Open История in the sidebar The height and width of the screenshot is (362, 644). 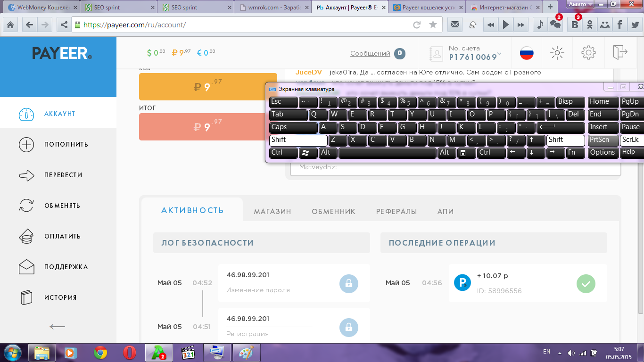point(58,297)
